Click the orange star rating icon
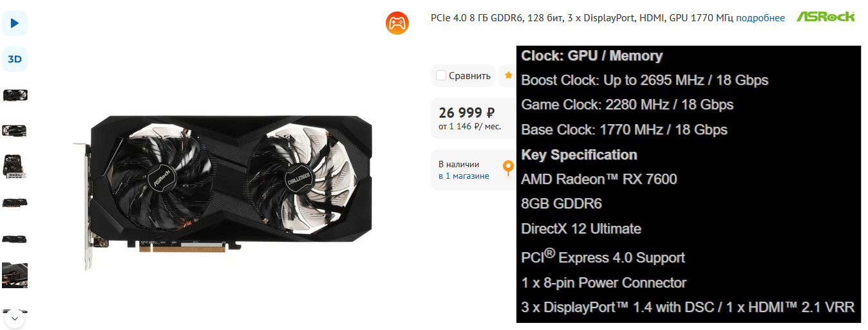This screenshot has height=330, width=868. point(509,75)
